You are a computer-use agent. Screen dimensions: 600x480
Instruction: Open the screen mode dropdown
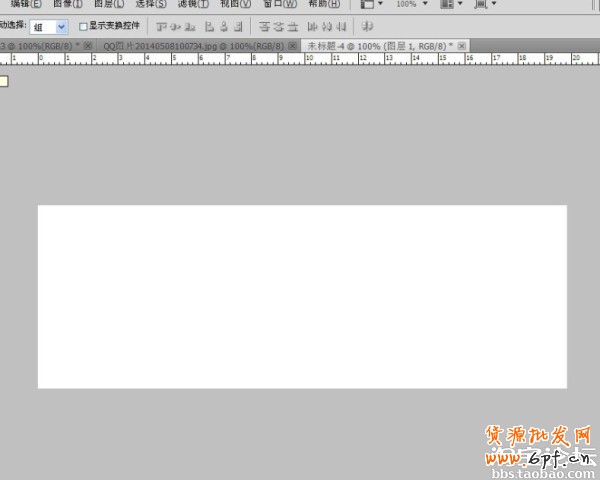pos(486,4)
